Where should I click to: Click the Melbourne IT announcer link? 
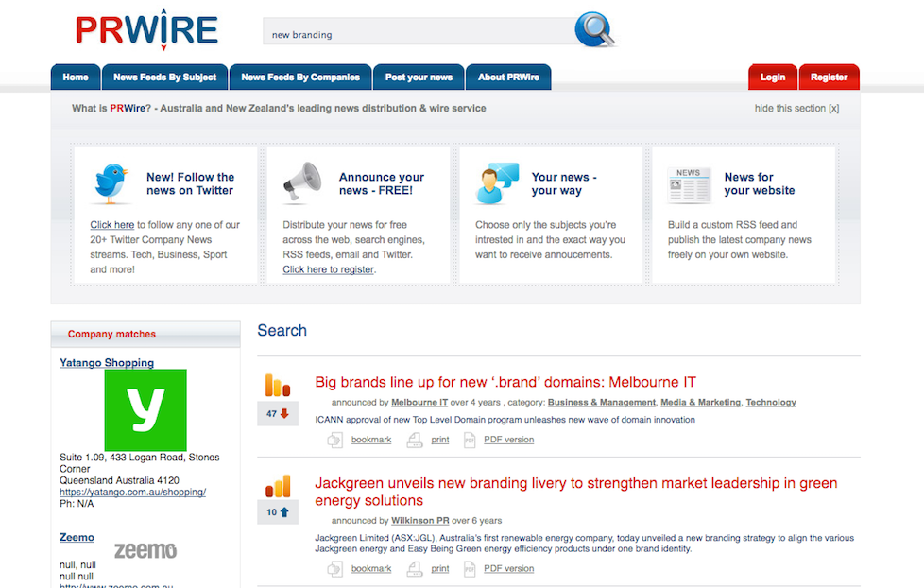[419, 402]
